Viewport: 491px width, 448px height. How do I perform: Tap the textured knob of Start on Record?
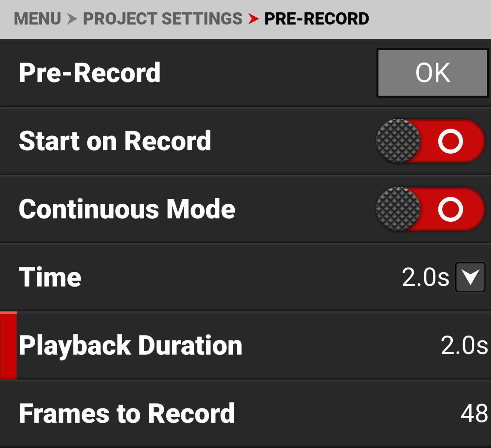pos(398,141)
